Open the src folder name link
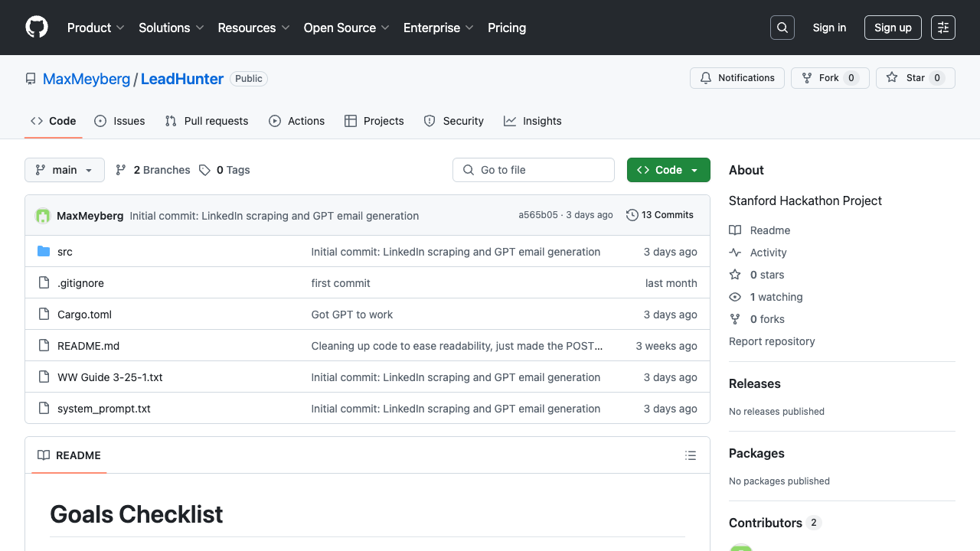This screenshot has height=551, width=980. click(x=65, y=252)
